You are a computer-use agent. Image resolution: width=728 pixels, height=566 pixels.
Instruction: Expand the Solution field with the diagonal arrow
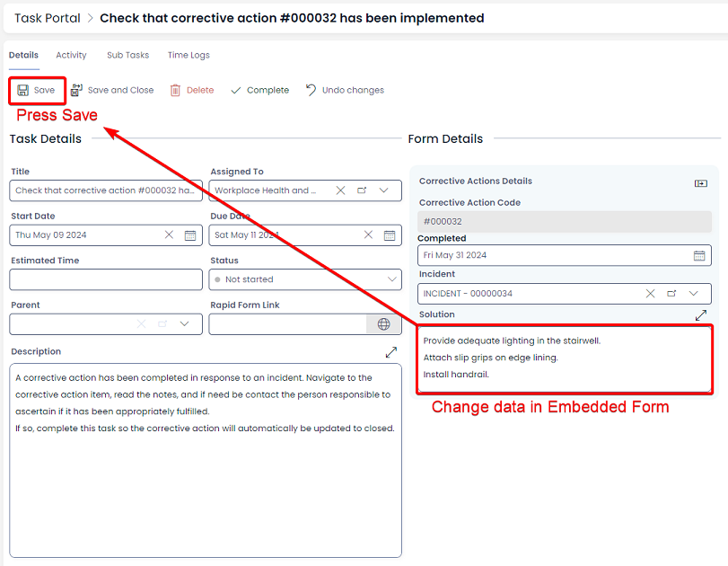point(702,315)
